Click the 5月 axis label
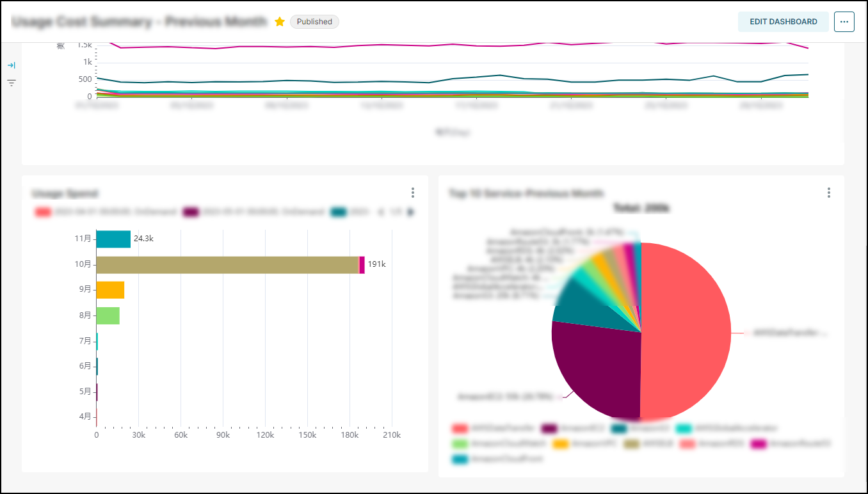This screenshot has width=868, height=494. 85,392
